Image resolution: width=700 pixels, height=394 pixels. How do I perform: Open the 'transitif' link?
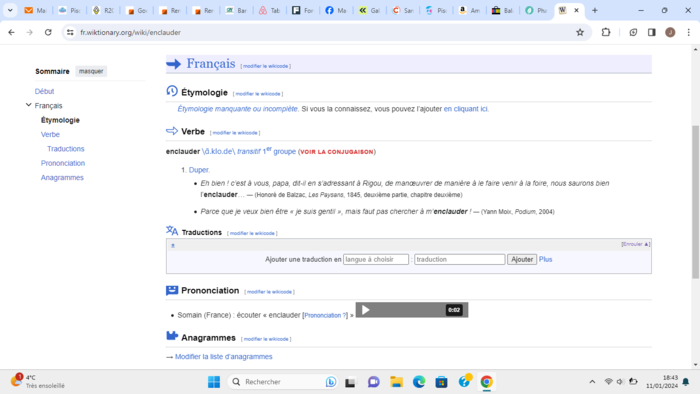coord(249,151)
